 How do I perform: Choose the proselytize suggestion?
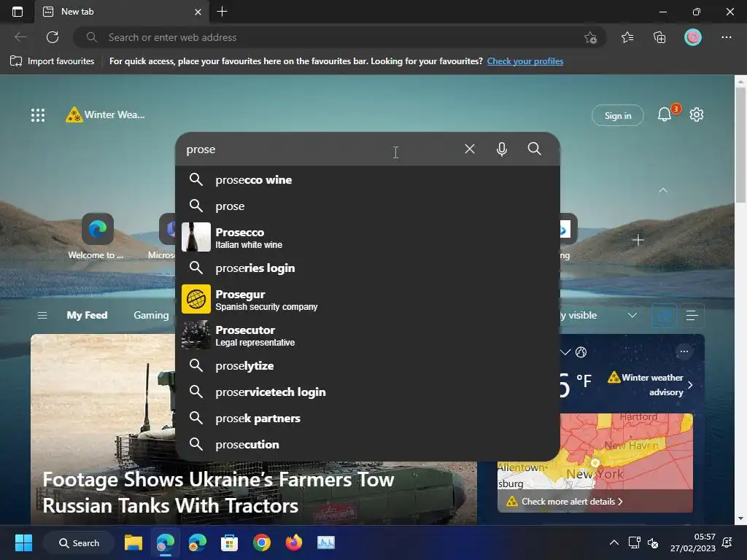tap(368, 366)
